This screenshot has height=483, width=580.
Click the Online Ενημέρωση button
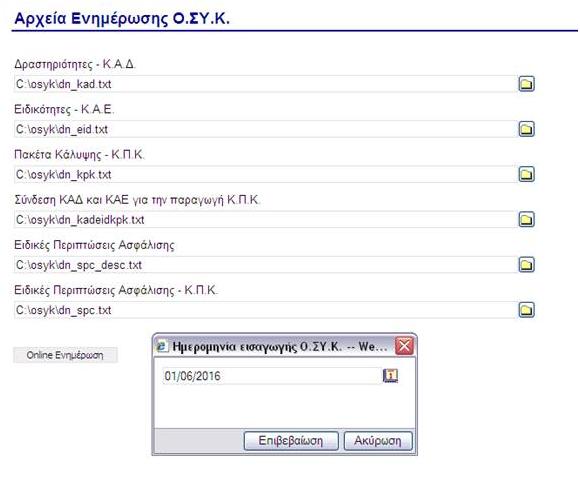click(x=65, y=355)
